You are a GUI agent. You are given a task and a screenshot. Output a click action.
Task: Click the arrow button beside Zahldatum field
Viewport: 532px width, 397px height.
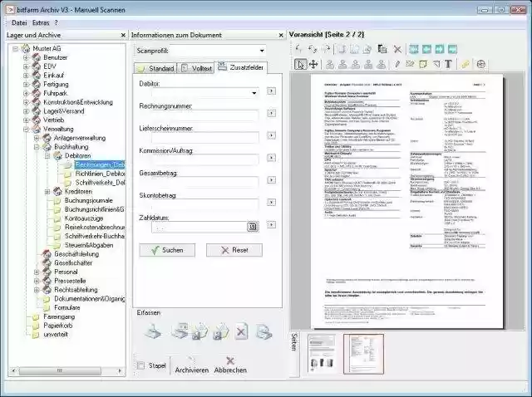tap(271, 224)
